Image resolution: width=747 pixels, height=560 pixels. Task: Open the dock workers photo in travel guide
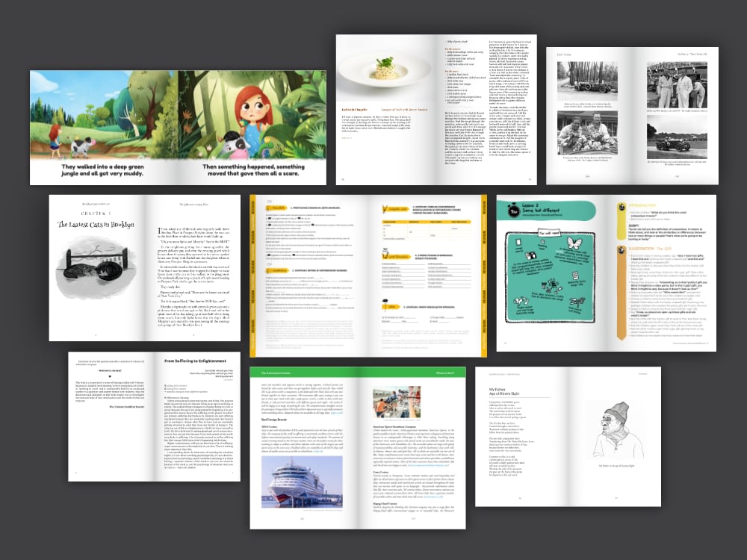(397, 402)
